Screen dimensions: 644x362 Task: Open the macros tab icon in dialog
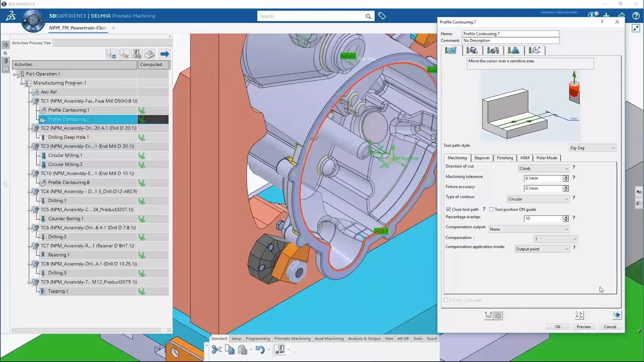coord(534,51)
